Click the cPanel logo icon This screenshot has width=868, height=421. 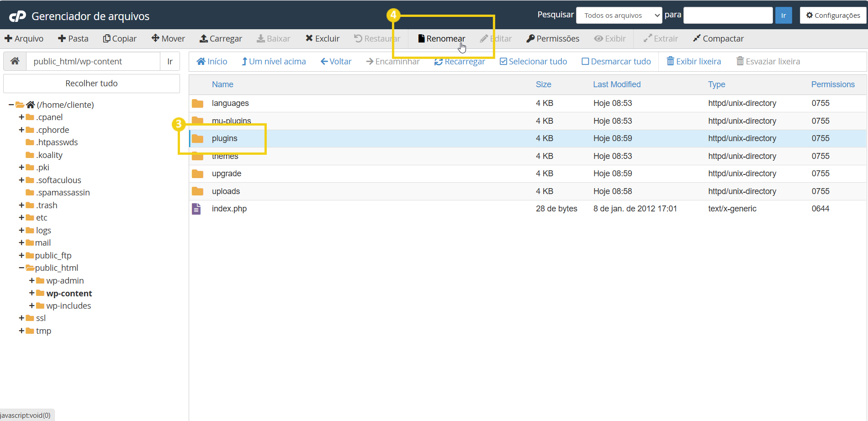[x=18, y=16]
